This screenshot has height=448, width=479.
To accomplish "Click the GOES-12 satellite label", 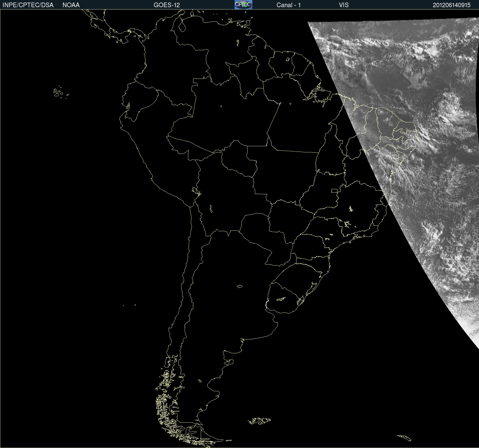I will pyautogui.click(x=167, y=5).
